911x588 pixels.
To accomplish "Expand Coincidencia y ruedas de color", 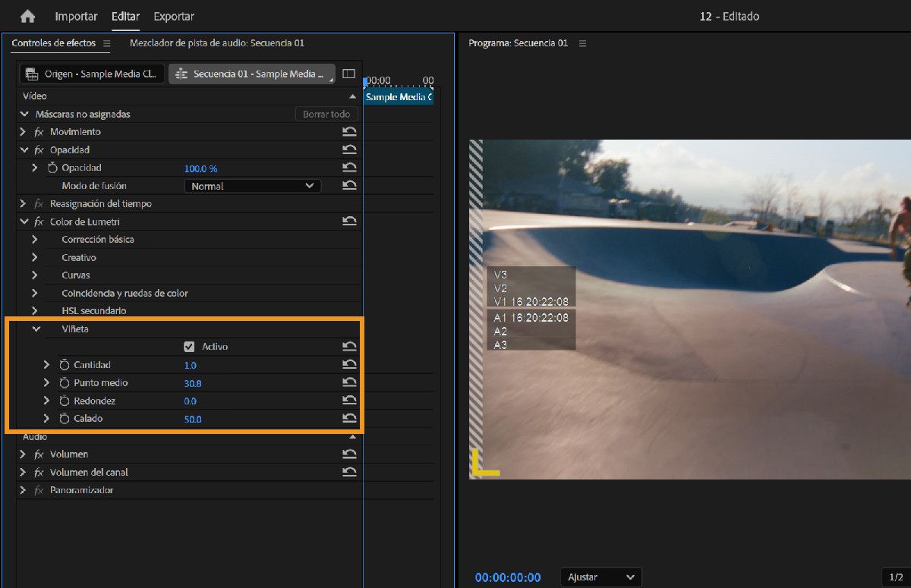I will (x=35, y=293).
